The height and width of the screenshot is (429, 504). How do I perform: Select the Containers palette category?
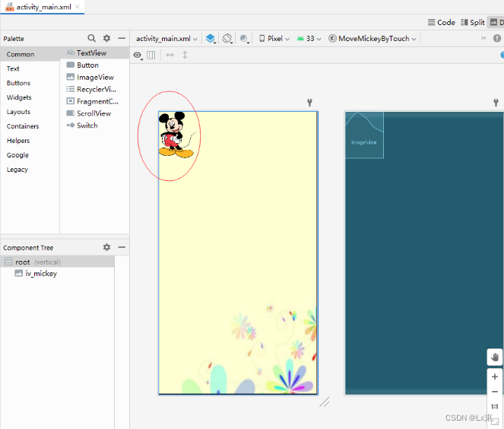pos(30,126)
